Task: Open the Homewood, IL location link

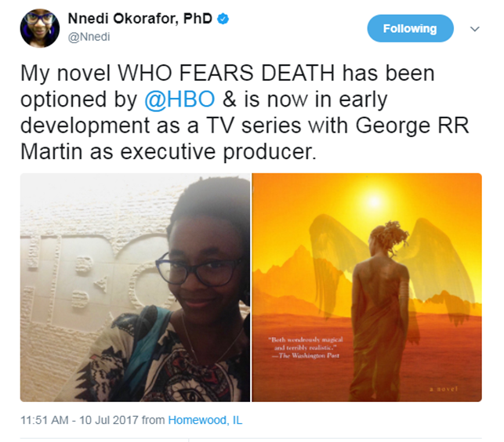Action: click(x=205, y=420)
